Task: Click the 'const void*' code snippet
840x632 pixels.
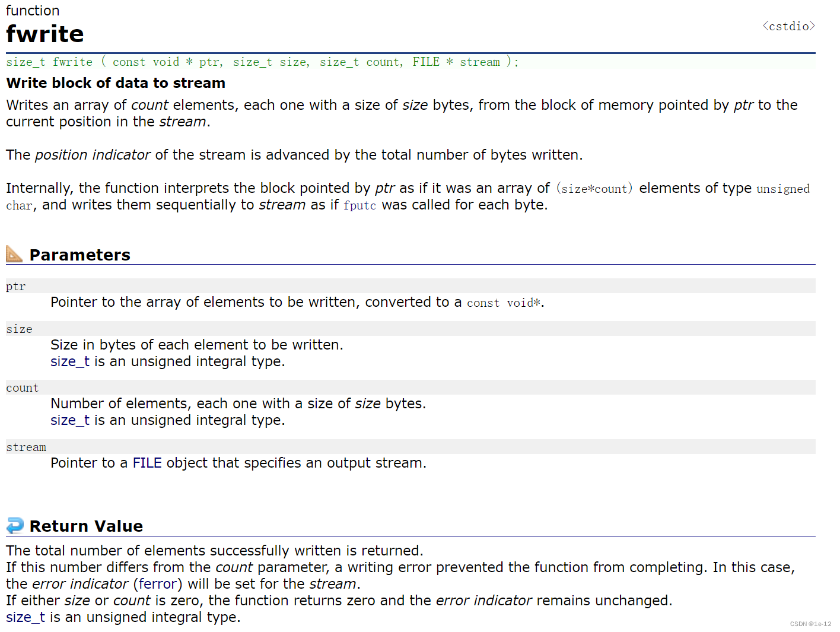Action: [504, 303]
